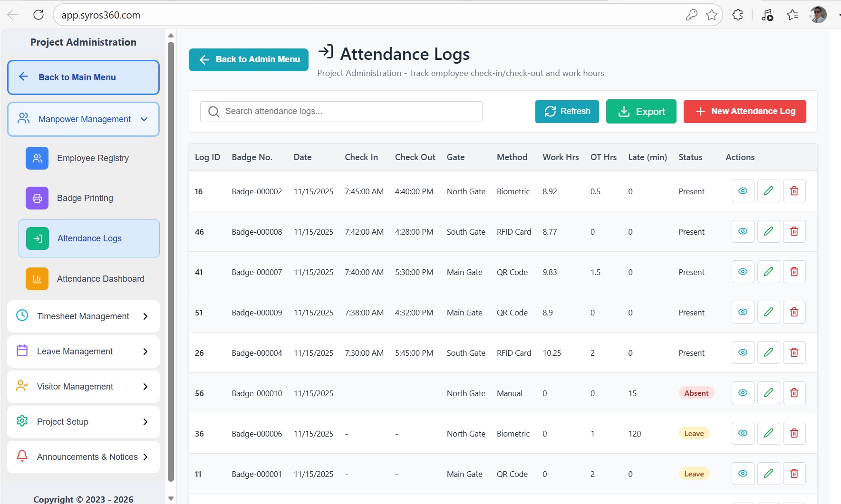
Task: Open the Attendance Dashboard chart icon
Action: pyautogui.click(x=37, y=279)
